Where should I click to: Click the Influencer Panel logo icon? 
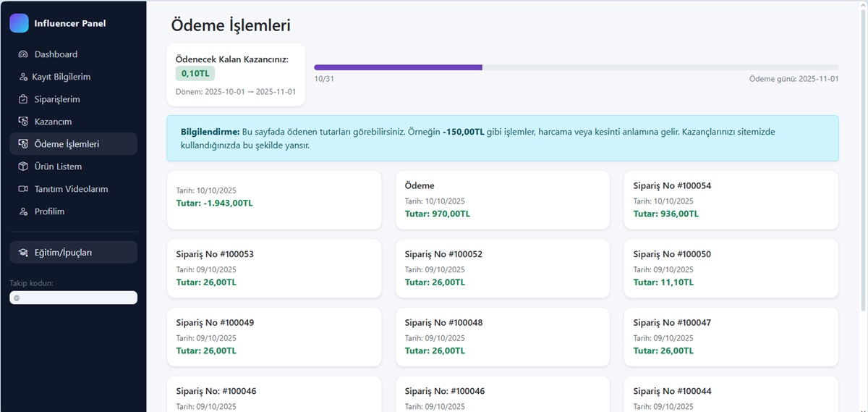[x=19, y=23]
